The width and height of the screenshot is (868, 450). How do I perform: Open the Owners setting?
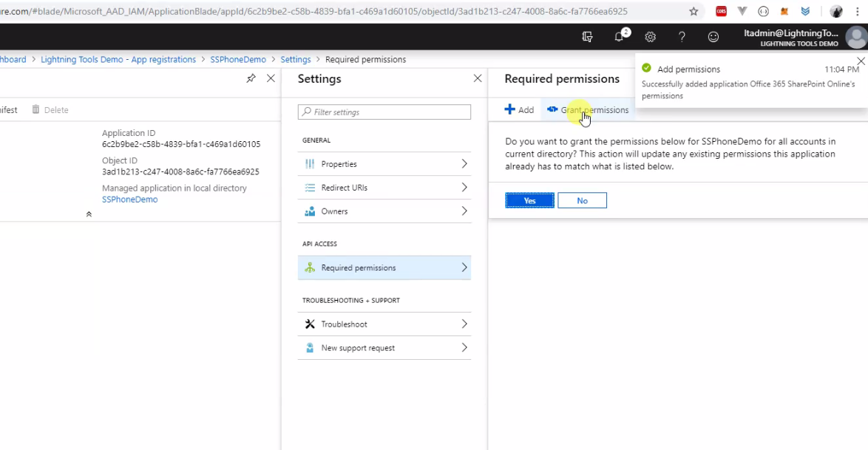(x=384, y=211)
